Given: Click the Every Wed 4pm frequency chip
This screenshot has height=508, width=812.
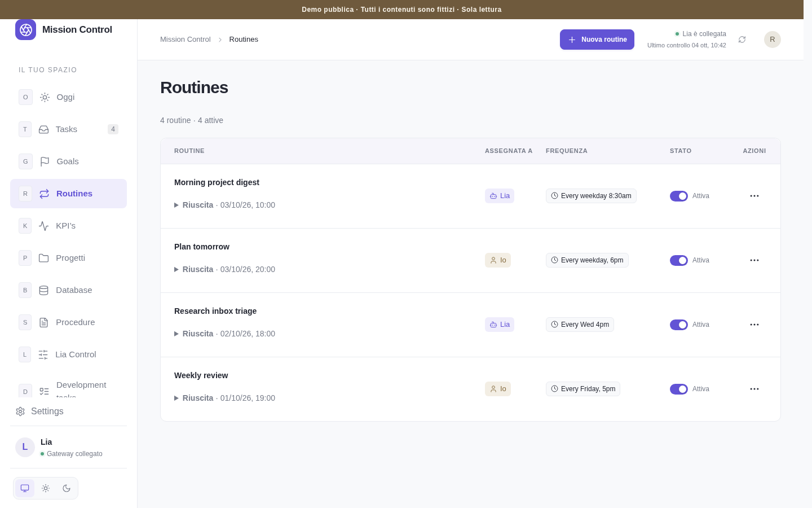Looking at the screenshot, I should 580,325.
